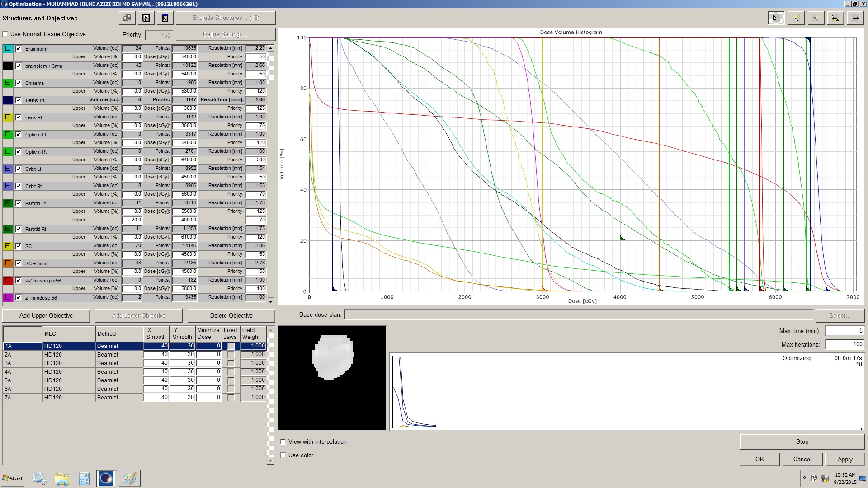The height and width of the screenshot is (488, 868).
Task: Collapse Orbit Rt via its purple icon
Action: 8,186
